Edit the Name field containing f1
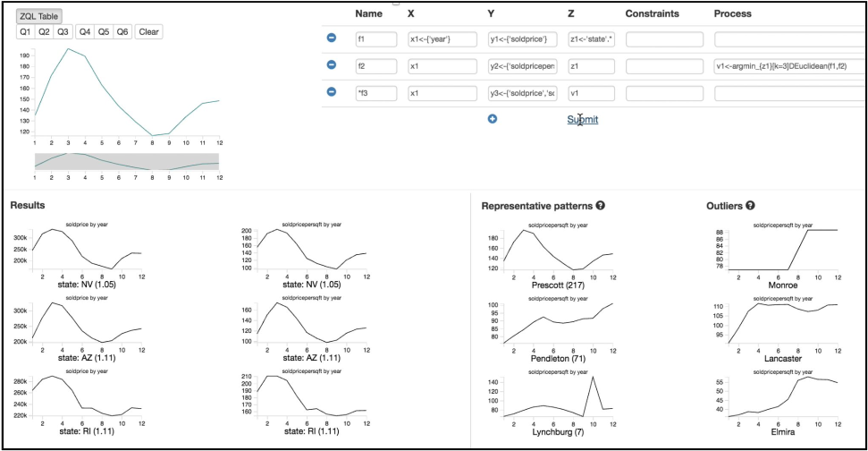Image resolution: width=868 pixels, height=451 pixels. 375,39
